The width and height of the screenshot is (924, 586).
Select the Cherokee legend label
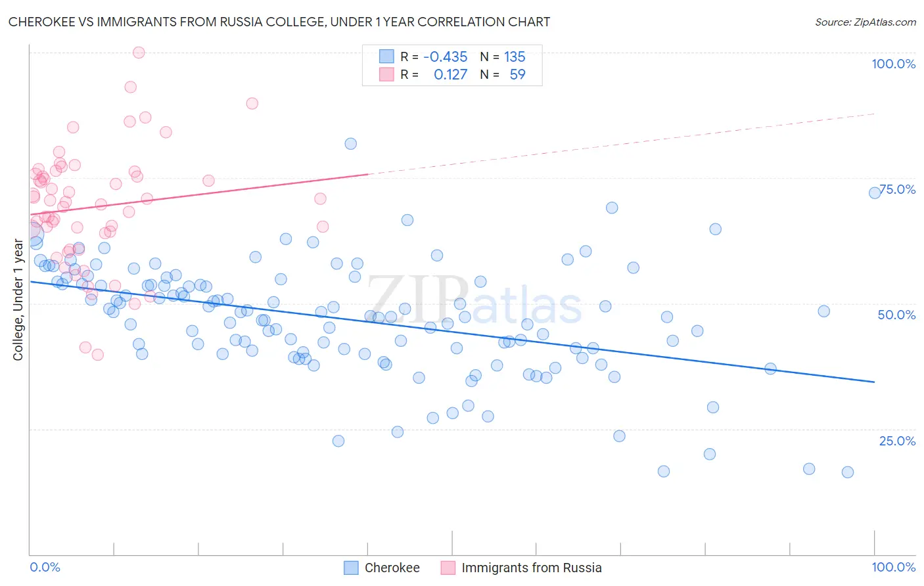click(x=392, y=568)
